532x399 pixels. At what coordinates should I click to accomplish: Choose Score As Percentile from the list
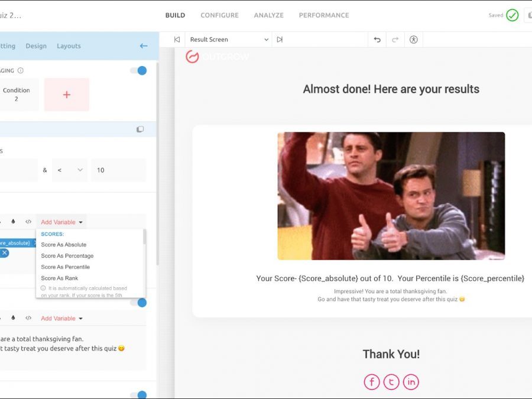point(65,267)
